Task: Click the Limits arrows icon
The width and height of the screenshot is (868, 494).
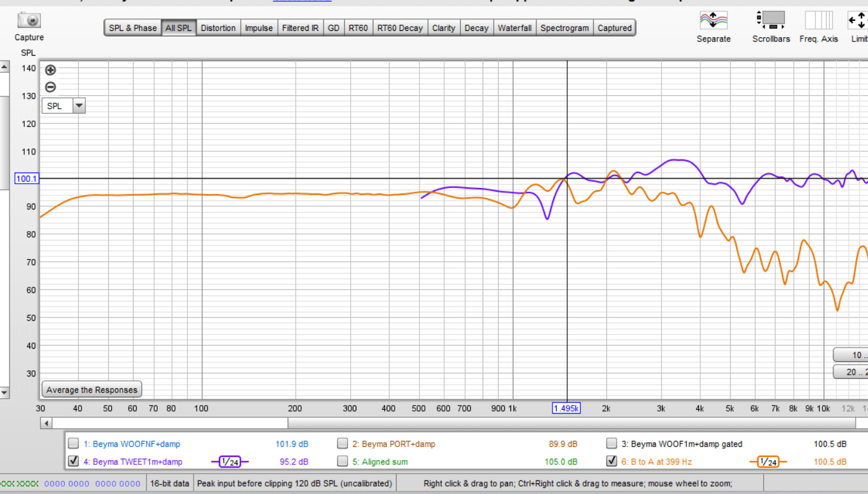Action: click(858, 20)
